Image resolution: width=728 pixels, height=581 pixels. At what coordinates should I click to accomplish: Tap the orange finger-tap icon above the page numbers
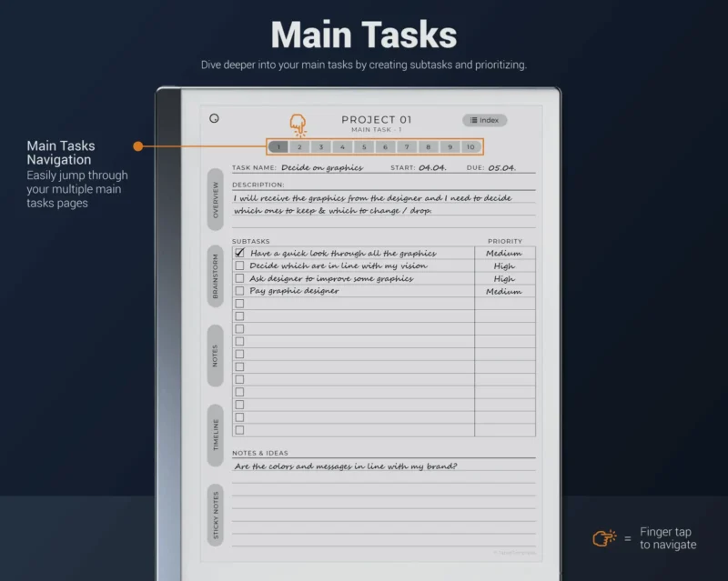298,125
